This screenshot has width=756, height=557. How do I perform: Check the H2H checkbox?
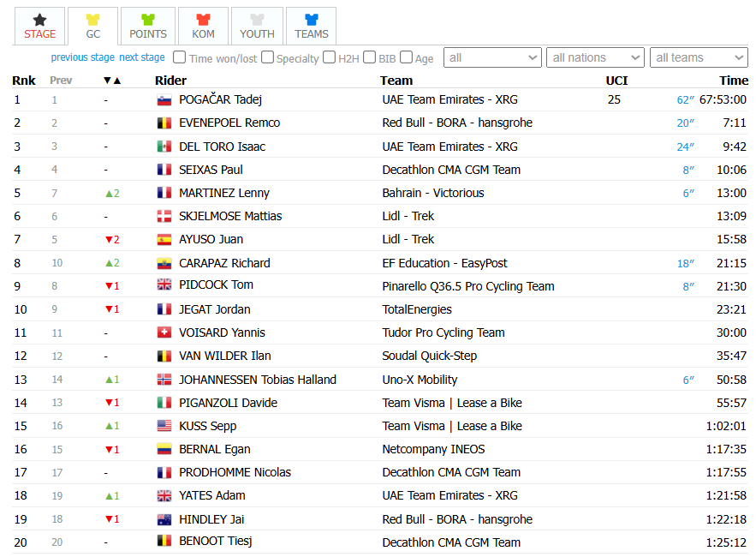click(330, 57)
